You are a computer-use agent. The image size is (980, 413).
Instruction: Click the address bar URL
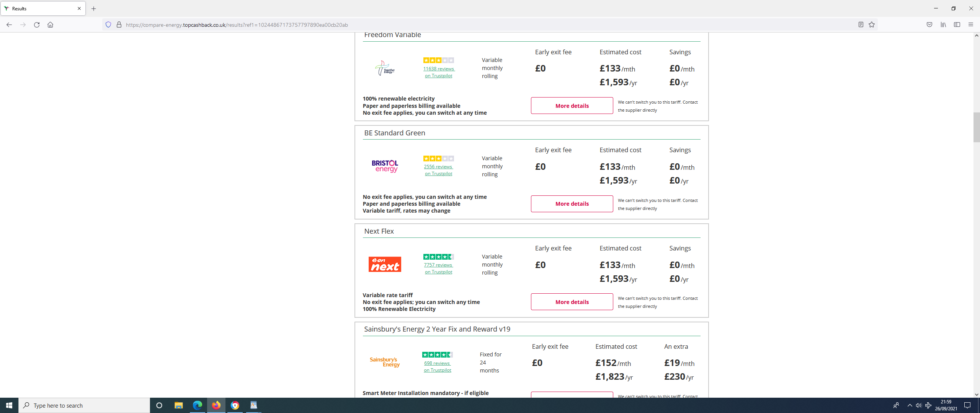point(237,25)
